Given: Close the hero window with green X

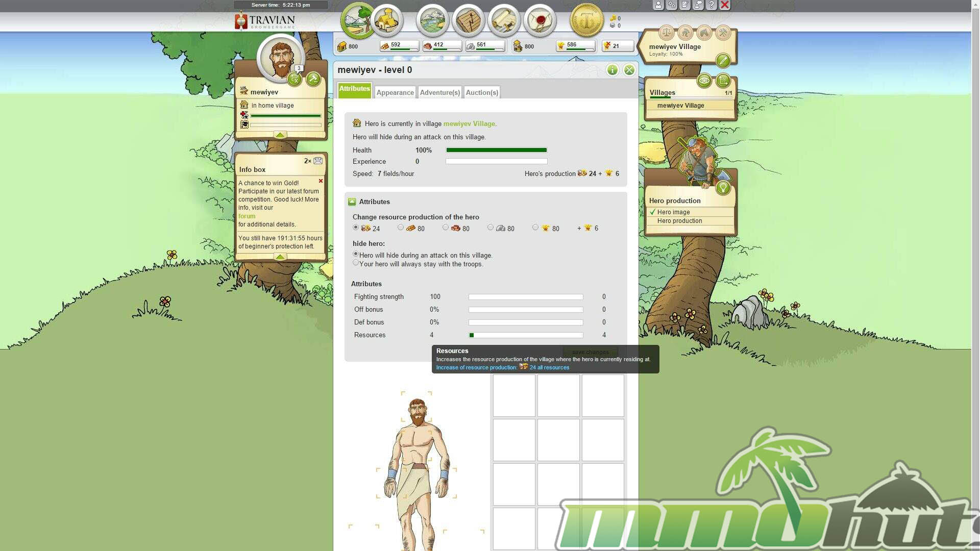Looking at the screenshot, I should pos(629,70).
